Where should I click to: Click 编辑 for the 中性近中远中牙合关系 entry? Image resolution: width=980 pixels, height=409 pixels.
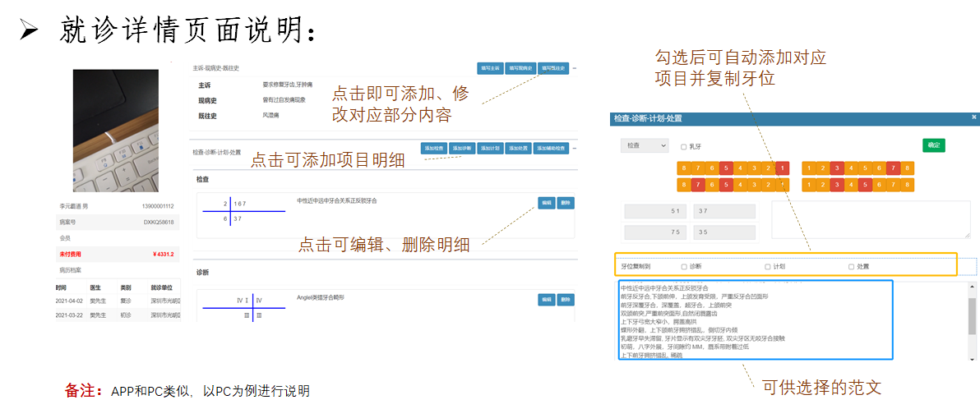coord(547,203)
